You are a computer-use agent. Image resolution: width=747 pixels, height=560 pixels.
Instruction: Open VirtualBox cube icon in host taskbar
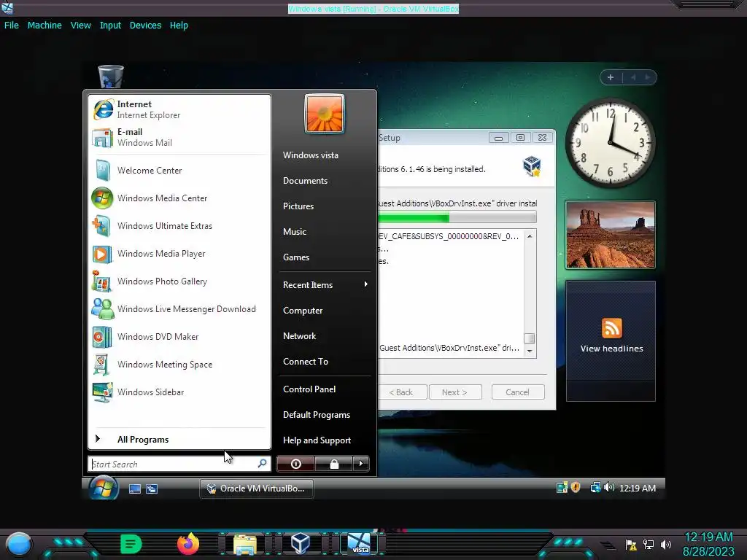coord(301,543)
